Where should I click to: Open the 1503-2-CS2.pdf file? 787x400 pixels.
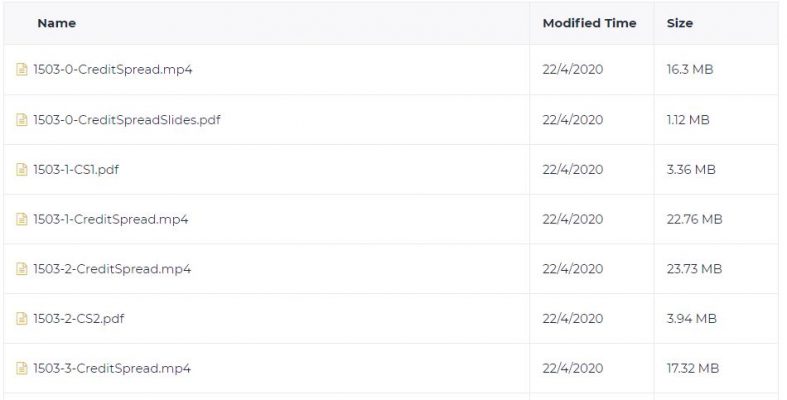click(78, 318)
